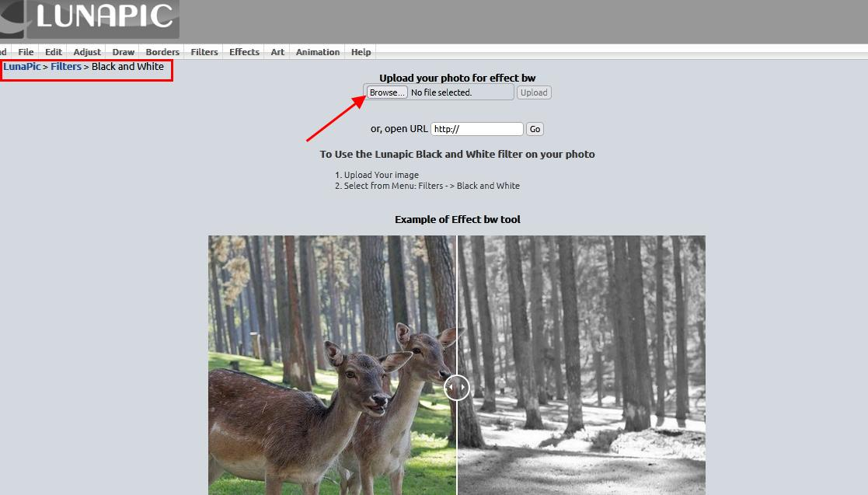Click the Go button beside the URL field
868x495 pixels.
[535, 129]
